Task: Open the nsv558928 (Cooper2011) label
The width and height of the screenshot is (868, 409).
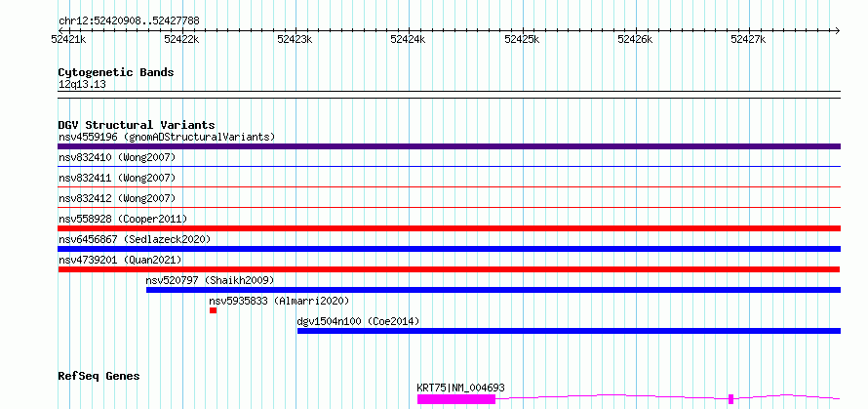Action: point(123,219)
